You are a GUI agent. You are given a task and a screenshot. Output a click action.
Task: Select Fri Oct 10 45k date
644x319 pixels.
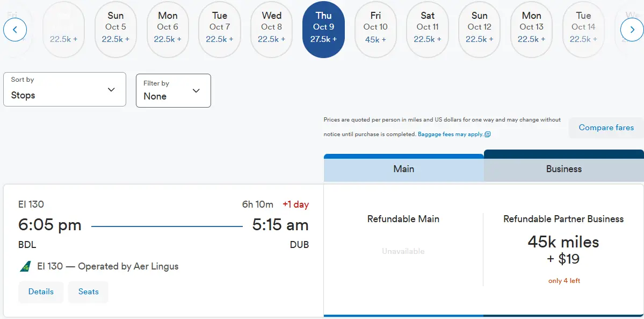[375, 29]
